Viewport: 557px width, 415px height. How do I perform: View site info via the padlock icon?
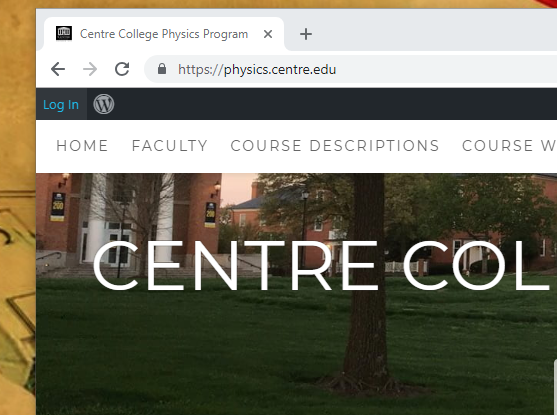pyautogui.click(x=162, y=69)
